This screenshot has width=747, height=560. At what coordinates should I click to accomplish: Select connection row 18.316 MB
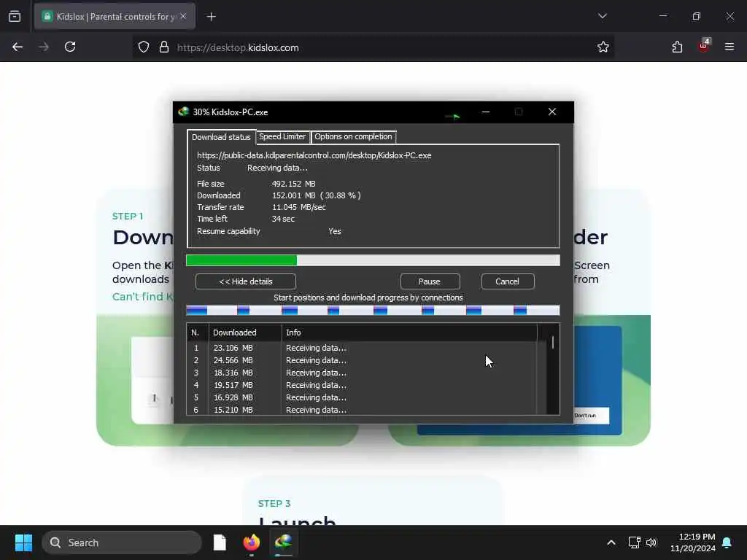coord(362,373)
